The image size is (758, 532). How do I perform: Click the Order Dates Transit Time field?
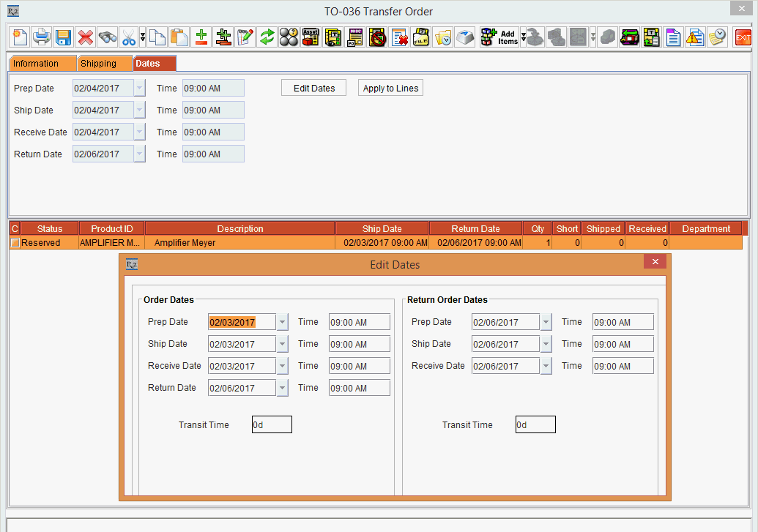click(x=272, y=424)
